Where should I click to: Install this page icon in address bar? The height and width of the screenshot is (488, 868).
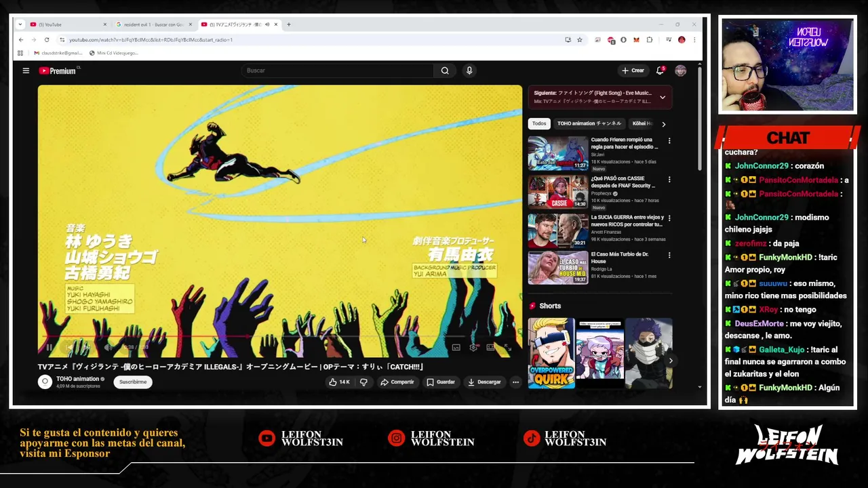click(568, 40)
